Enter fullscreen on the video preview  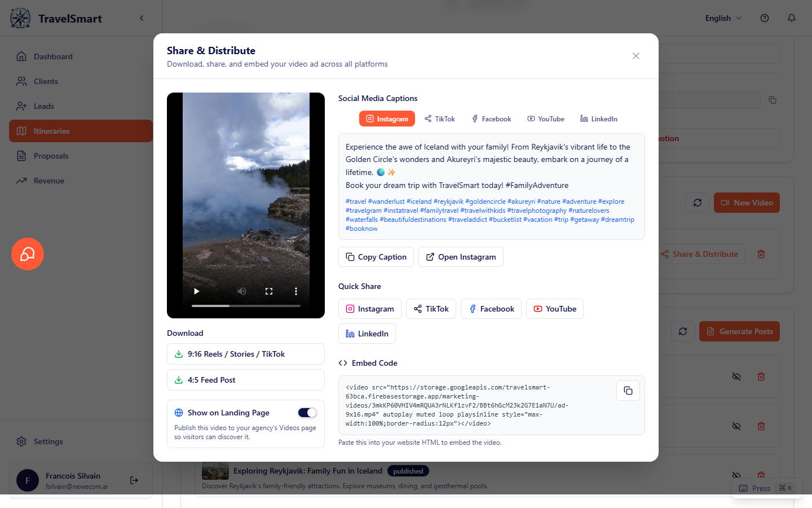[269, 291]
